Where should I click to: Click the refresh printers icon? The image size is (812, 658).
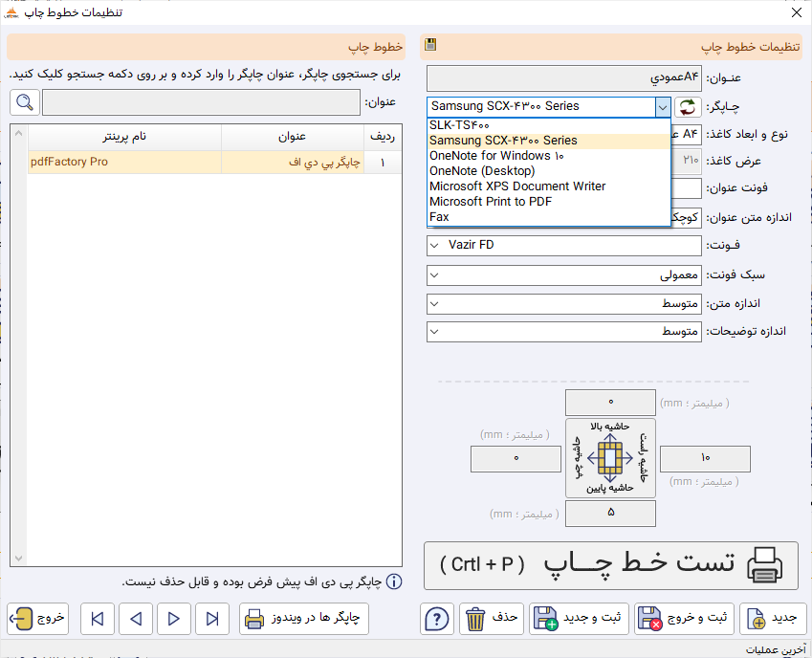tap(688, 107)
